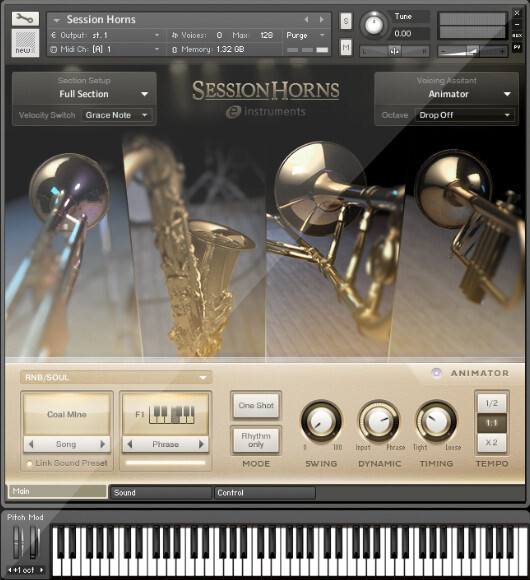Go to previous instrument preset arrow
The image size is (530, 580).
306,19
